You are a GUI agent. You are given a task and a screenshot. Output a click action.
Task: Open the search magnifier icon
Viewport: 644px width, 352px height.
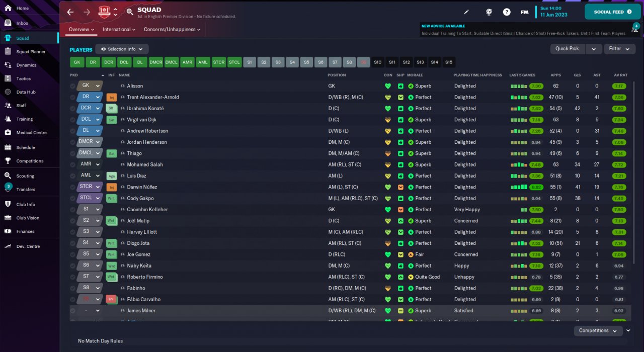tap(130, 12)
